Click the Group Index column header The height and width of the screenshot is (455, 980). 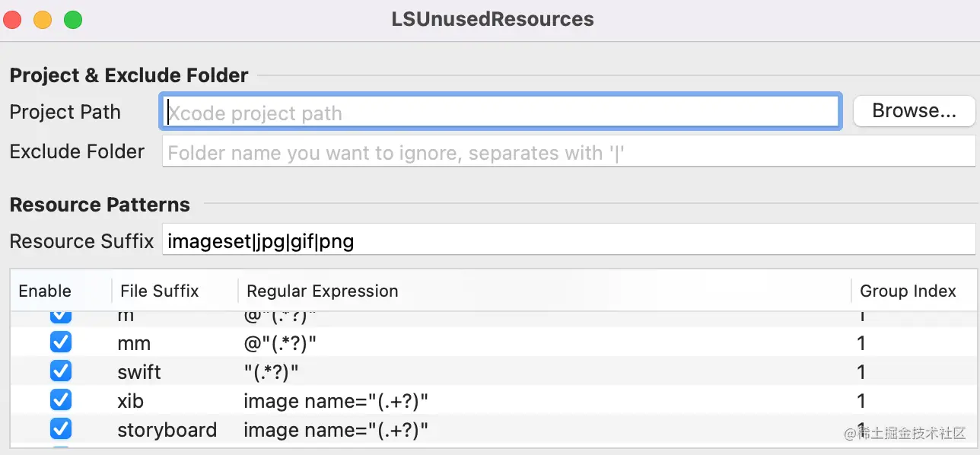click(x=908, y=291)
